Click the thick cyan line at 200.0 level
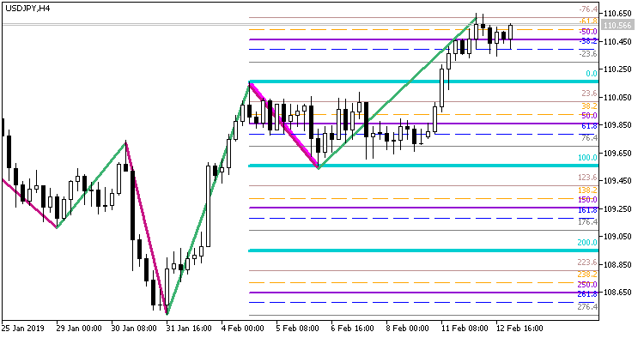This screenshot has width=644, height=338. 423,250
